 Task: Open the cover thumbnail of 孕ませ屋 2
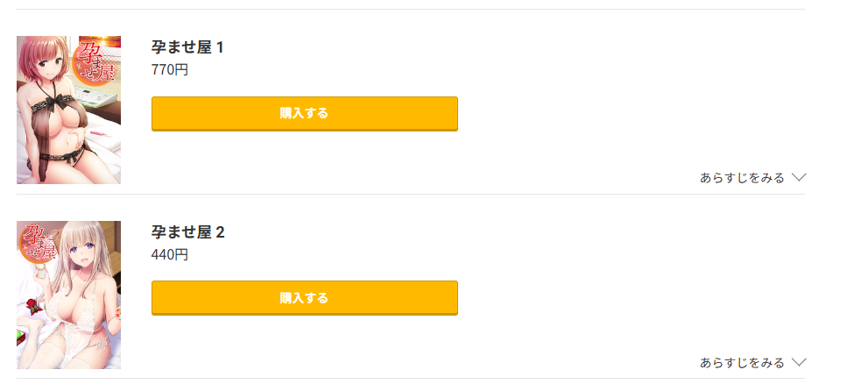pyautogui.click(x=68, y=295)
